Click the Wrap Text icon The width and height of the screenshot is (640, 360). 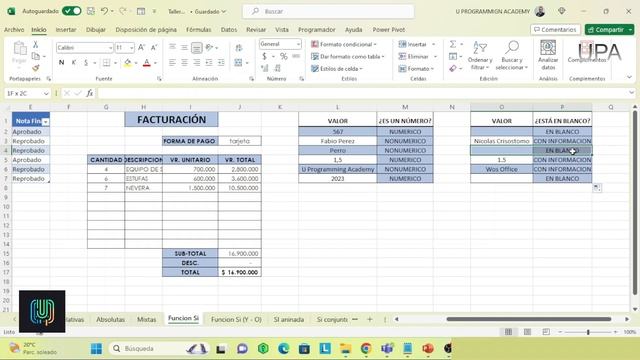click(239, 48)
